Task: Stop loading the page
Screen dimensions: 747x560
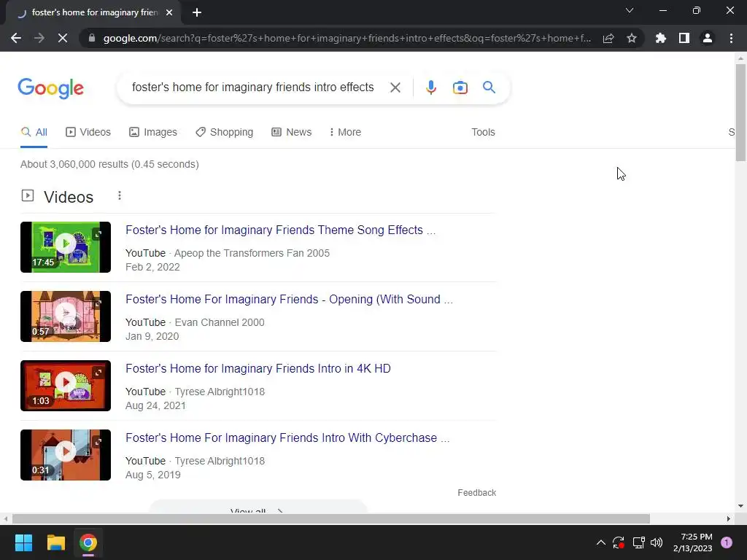Action: tap(63, 38)
